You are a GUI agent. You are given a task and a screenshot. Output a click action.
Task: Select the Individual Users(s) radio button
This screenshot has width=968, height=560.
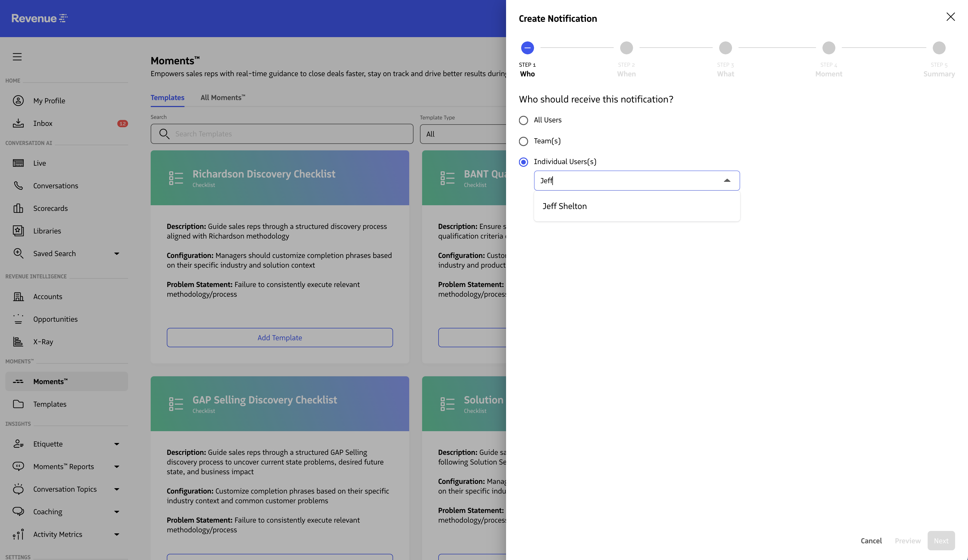(523, 162)
